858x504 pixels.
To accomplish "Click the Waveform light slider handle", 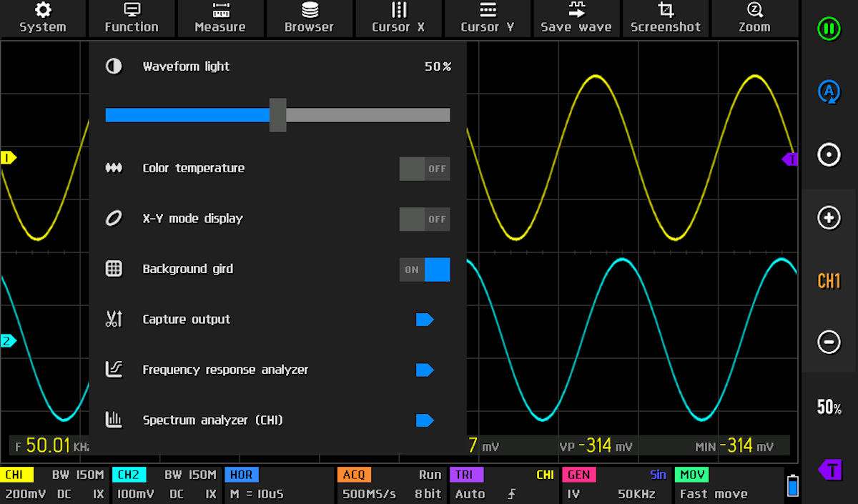I will [277, 115].
